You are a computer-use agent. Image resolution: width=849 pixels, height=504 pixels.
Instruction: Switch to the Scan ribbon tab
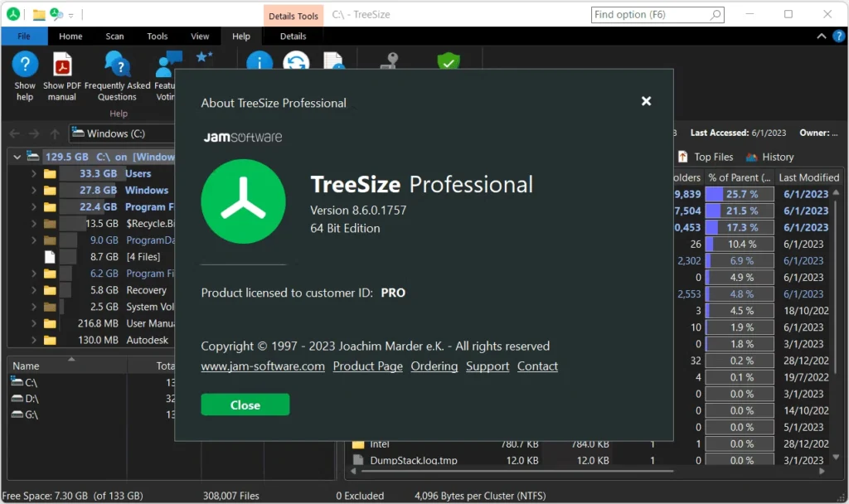(x=114, y=36)
